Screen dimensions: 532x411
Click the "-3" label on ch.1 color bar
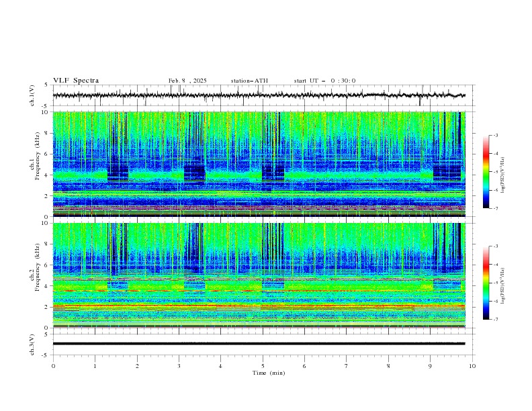point(496,135)
